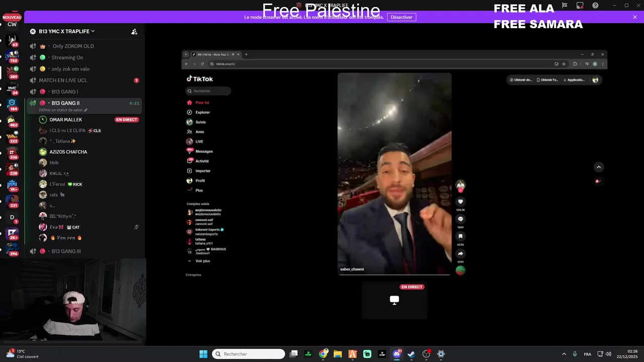
Task: Open the Discord inbox icon in title bar
Action: [x=580, y=6]
